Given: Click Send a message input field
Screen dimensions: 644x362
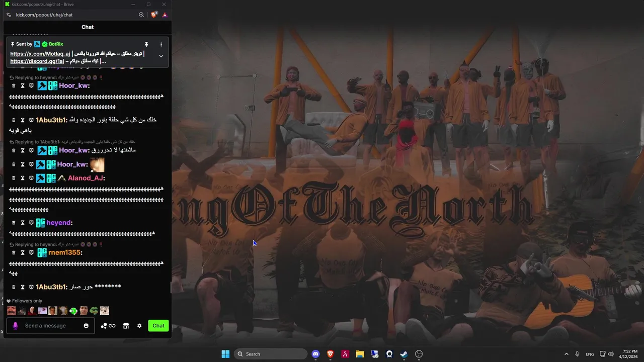Looking at the screenshot, I should pyautogui.click(x=50, y=326).
